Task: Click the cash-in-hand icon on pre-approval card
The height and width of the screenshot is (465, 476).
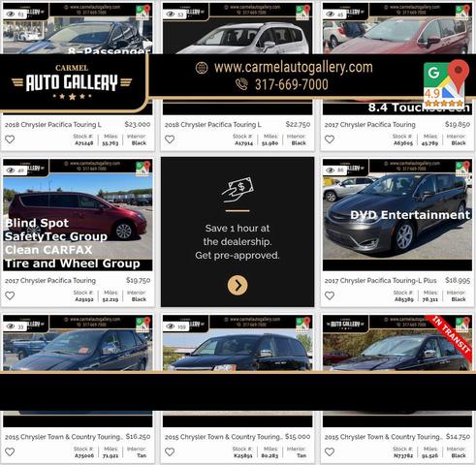Action: 238,190
